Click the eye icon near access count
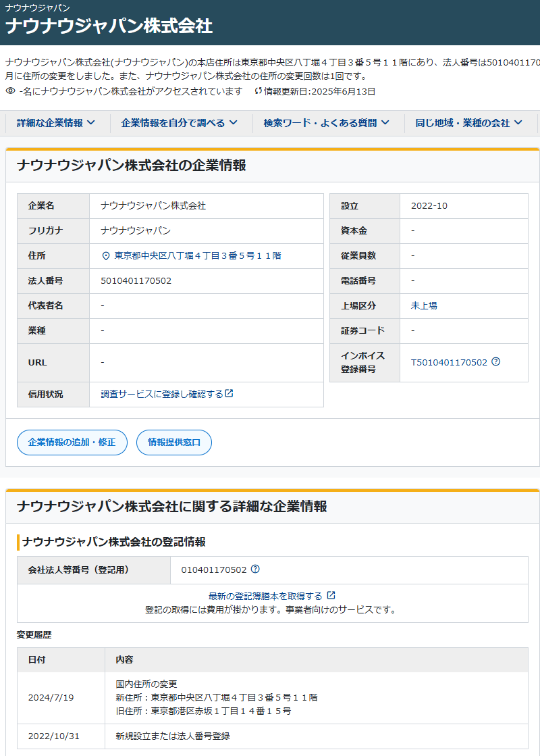The height and width of the screenshot is (756, 540). 10,91
